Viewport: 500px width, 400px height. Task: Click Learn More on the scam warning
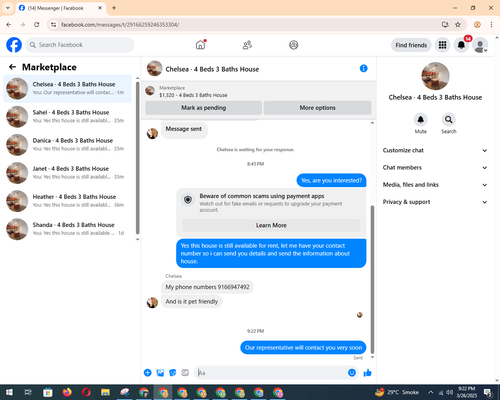(x=271, y=225)
